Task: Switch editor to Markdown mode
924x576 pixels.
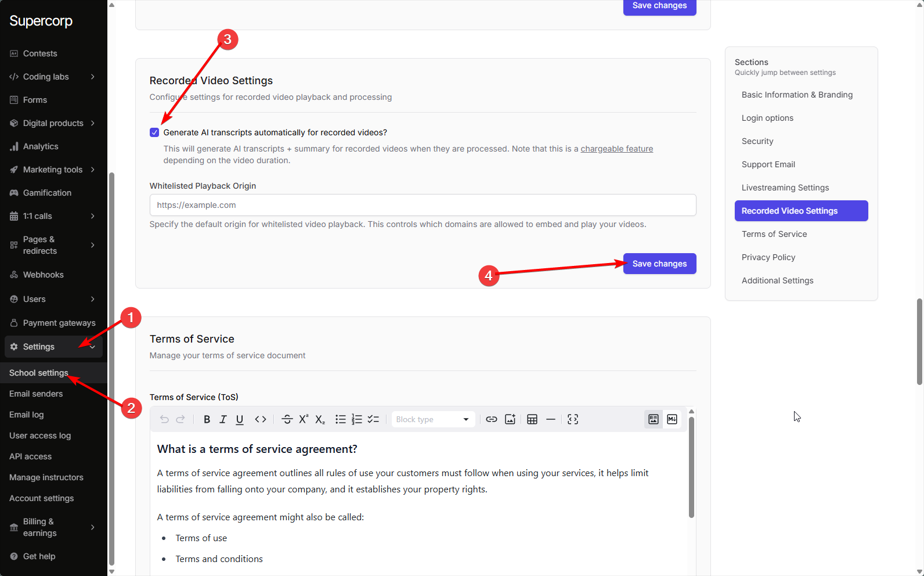Action: pos(672,419)
